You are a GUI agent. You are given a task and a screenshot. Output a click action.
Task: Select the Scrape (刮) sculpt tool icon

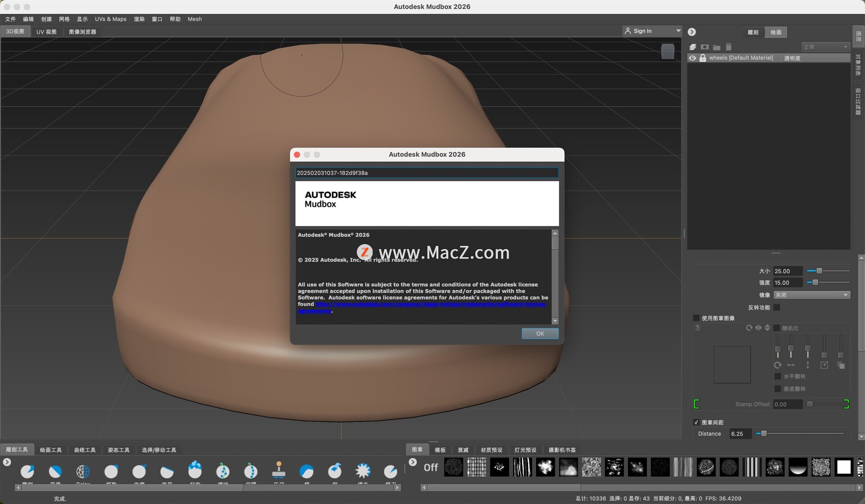pyautogui.click(x=335, y=471)
